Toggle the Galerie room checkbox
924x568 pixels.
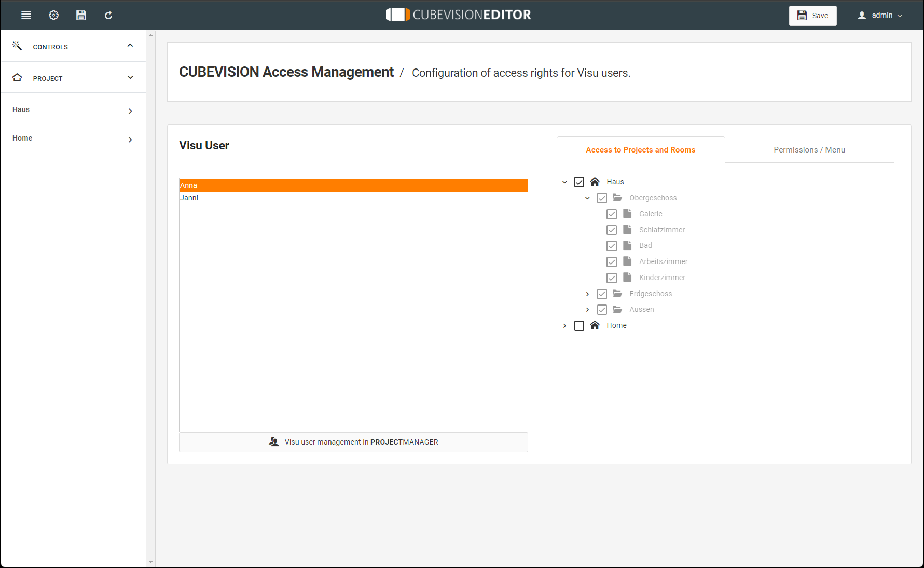[x=612, y=214]
